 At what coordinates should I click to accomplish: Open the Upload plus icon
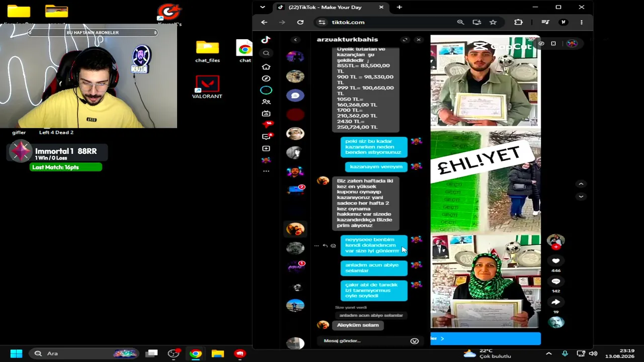266,148
